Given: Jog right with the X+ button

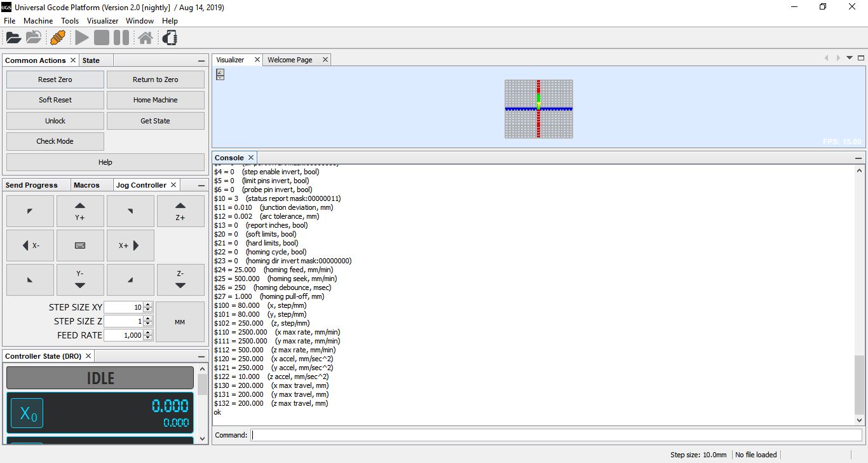Looking at the screenshot, I should (x=130, y=245).
